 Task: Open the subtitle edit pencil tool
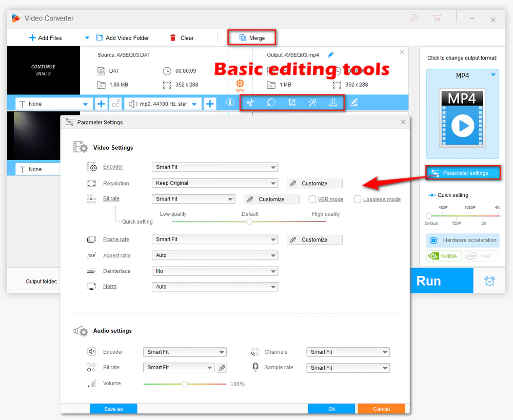click(x=354, y=103)
